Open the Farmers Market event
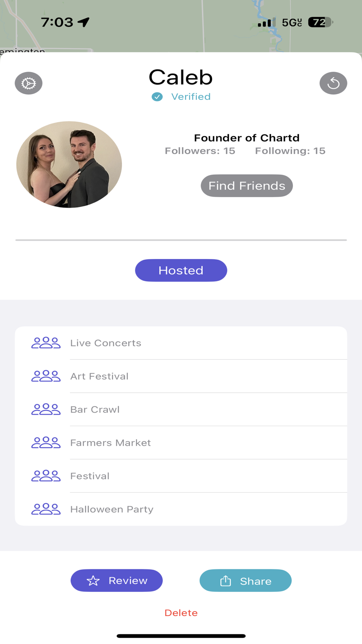362x644 pixels. [x=110, y=443]
